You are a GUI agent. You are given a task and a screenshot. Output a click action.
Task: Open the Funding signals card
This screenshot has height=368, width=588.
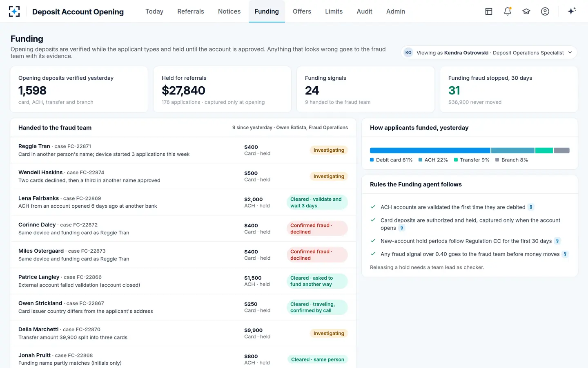[365, 90]
